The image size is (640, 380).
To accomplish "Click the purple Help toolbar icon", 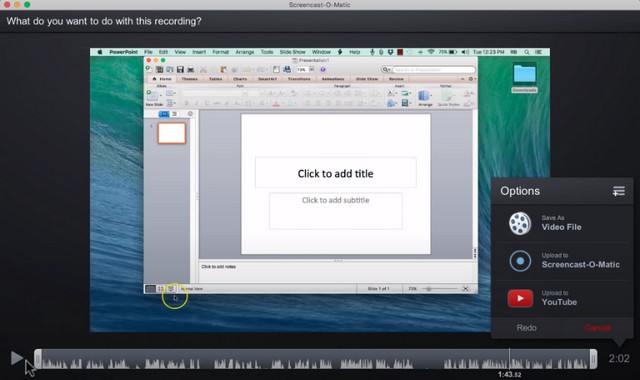I will pyautogui.click(x=322, y=70).
